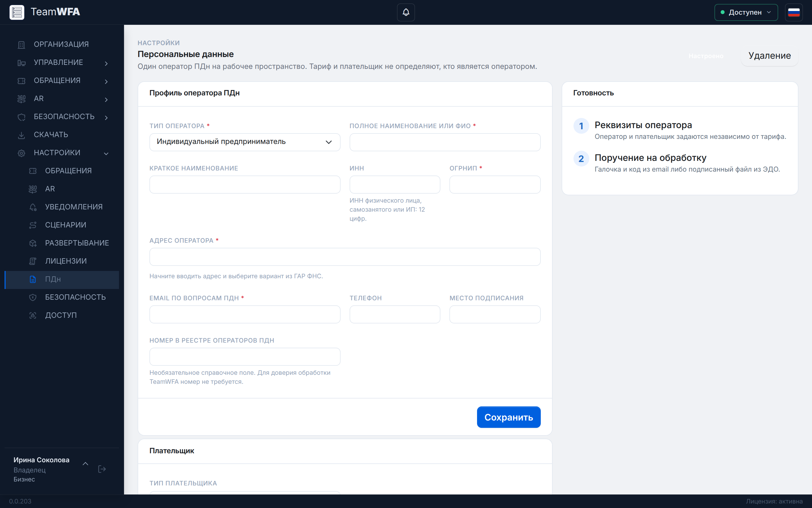Focus the Полное наименование или ФИО field
The image size is (812, 508).
pos(445,142)
